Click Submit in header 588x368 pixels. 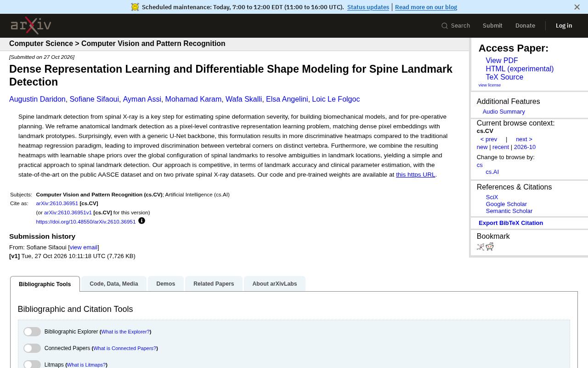click(492, 26)
